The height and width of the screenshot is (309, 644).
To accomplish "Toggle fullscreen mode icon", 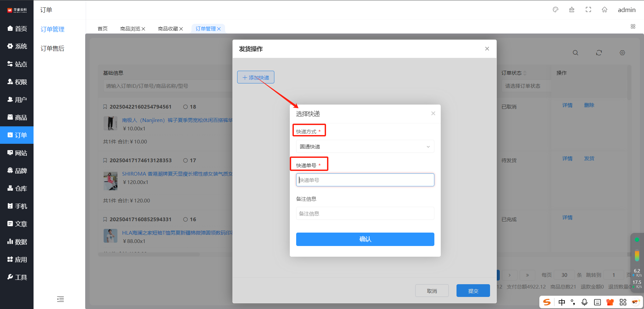I will pos(588,10).
